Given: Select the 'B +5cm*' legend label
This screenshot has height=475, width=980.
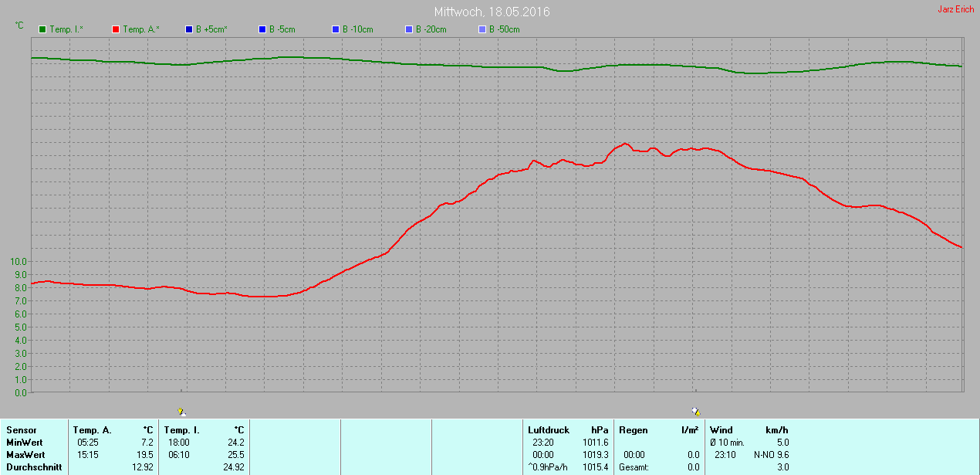Looking at the screenshot, I should pos(211,29).
